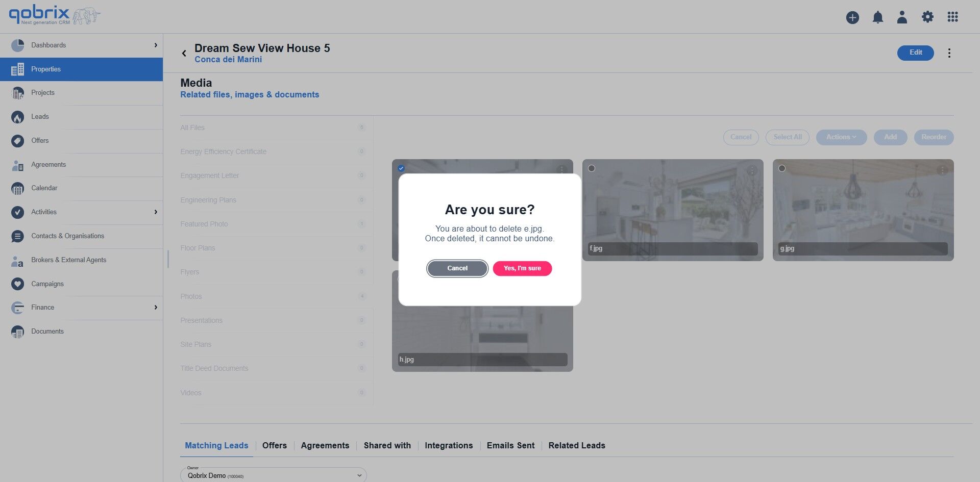Viewport: 980px width, 482px height.
Task: Click the Reorder button
Action: pos(934,137)
